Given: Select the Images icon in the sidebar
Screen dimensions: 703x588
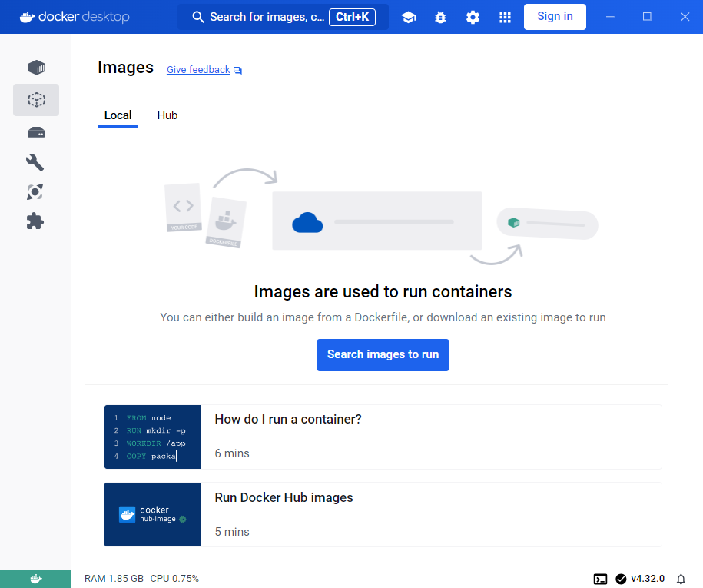Looking at the screenshot, I should [x=36, y=100].
